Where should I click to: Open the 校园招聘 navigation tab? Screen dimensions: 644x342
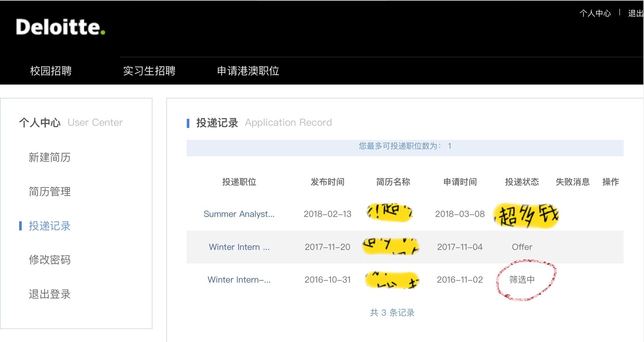51,71
